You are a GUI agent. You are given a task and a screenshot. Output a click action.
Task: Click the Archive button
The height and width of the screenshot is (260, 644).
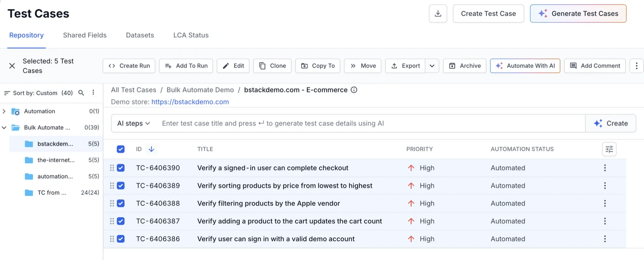pos(465,66)
